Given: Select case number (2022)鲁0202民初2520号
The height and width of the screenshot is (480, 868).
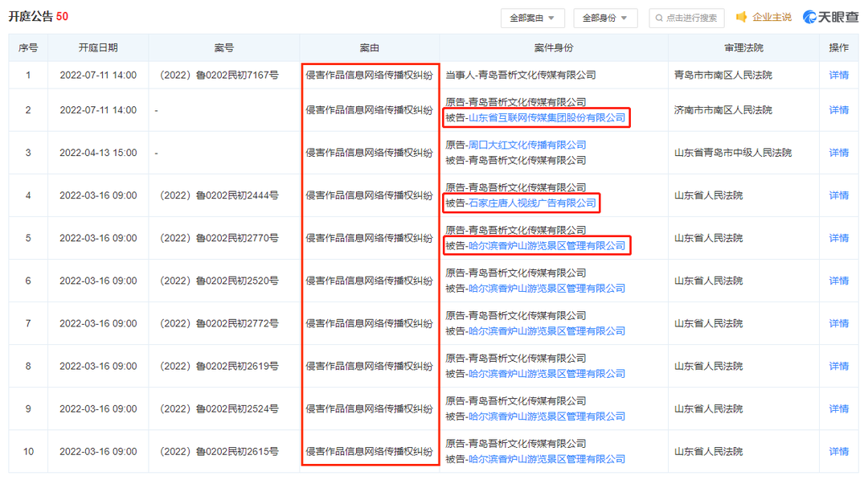Looking at the screenshot, I should (219, 281).
